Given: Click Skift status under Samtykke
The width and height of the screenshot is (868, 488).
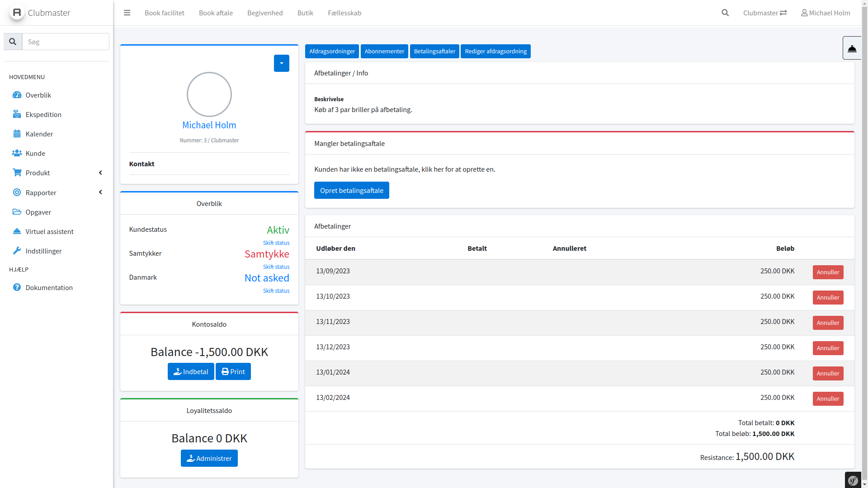Looking at the screenshot, I should coord(276,267).
